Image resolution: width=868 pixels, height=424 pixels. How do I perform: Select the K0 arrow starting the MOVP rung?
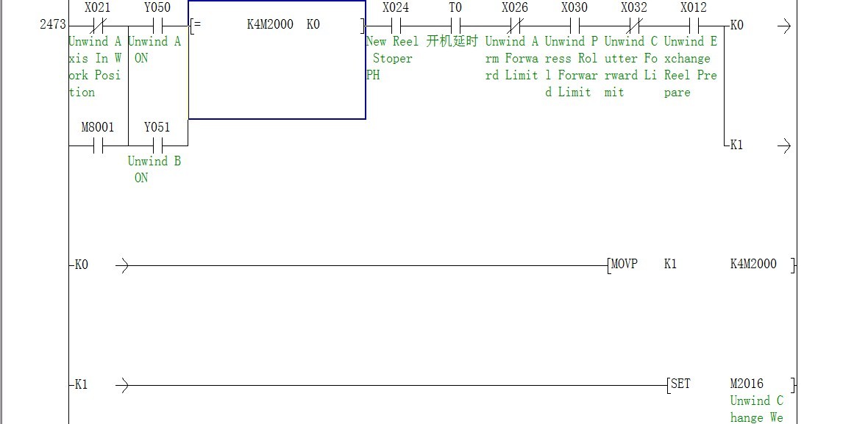[123, 265]
